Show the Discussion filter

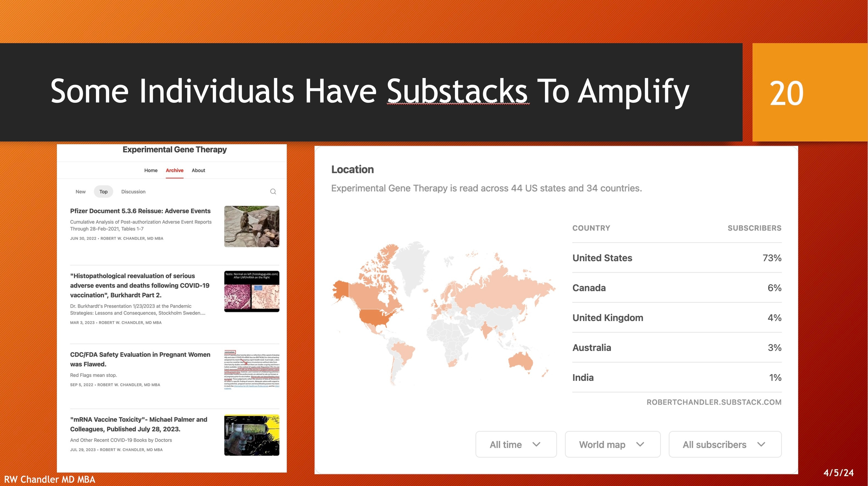click(x=133, y=192)
